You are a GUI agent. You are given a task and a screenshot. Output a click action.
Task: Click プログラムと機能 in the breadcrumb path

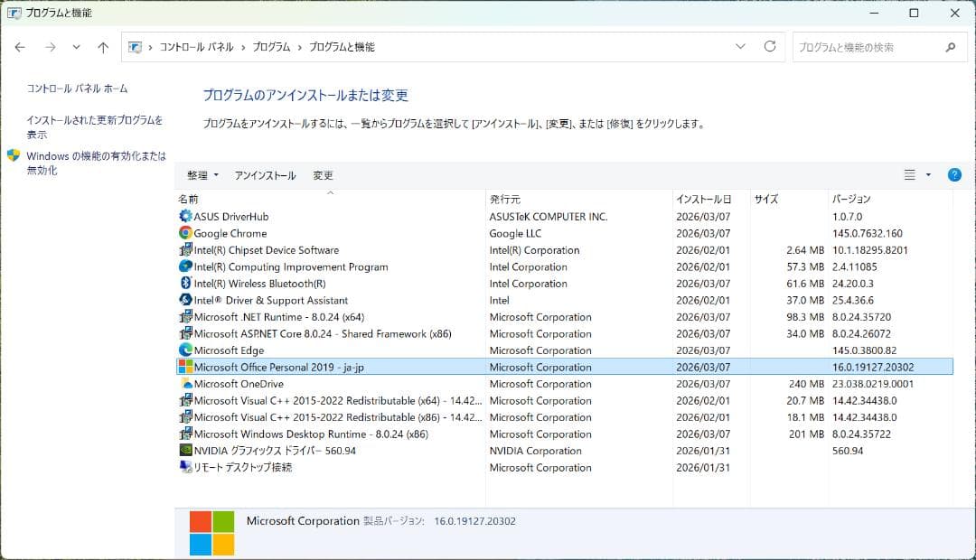click(342, 47)
